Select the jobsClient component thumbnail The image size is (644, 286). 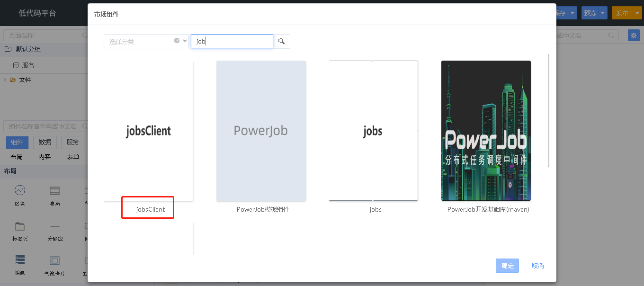pyautogui.click(x=149, y=131)
